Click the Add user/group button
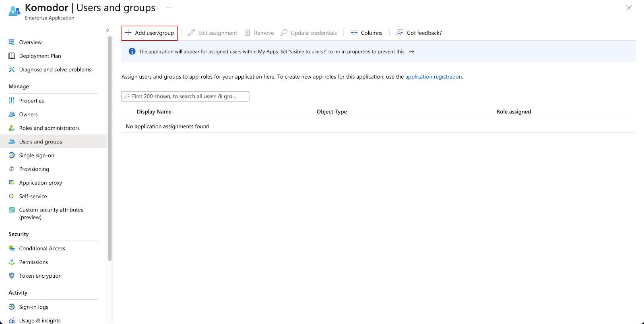The image size is (644, 324). tap(149, 33)
